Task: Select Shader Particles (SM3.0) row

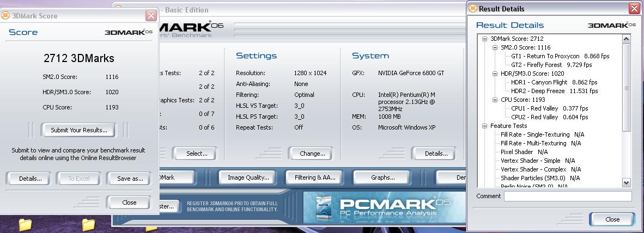Action: click(540, 179)
